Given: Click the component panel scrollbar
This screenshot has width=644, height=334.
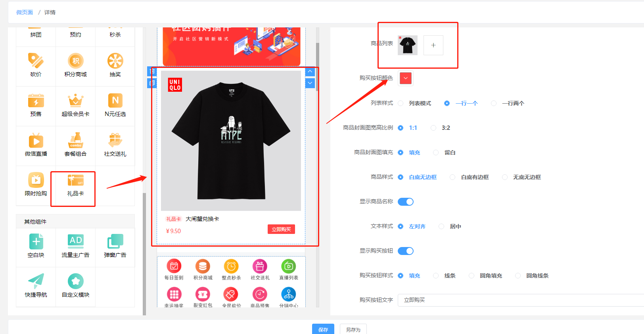Looking at the screenshot, I should 144,254.
